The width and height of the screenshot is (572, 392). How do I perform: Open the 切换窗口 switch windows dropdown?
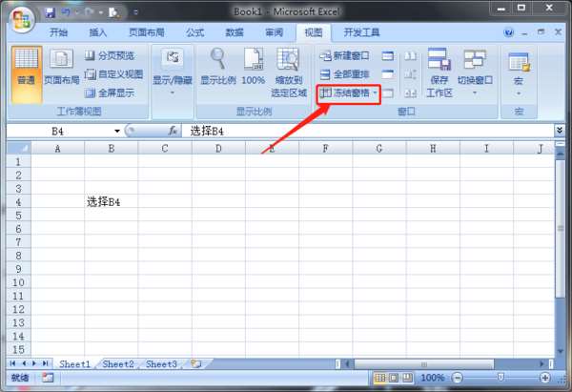tap(475, 72)
